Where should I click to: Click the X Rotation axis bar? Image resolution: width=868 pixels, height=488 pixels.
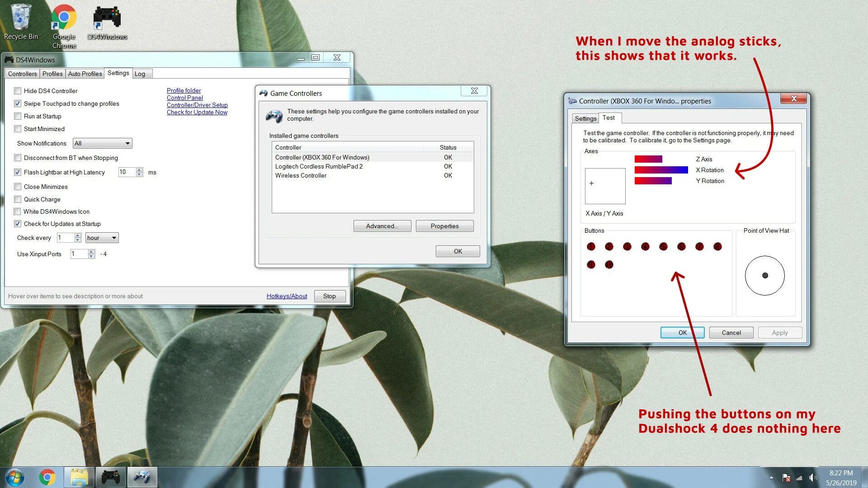pos(661,170)
